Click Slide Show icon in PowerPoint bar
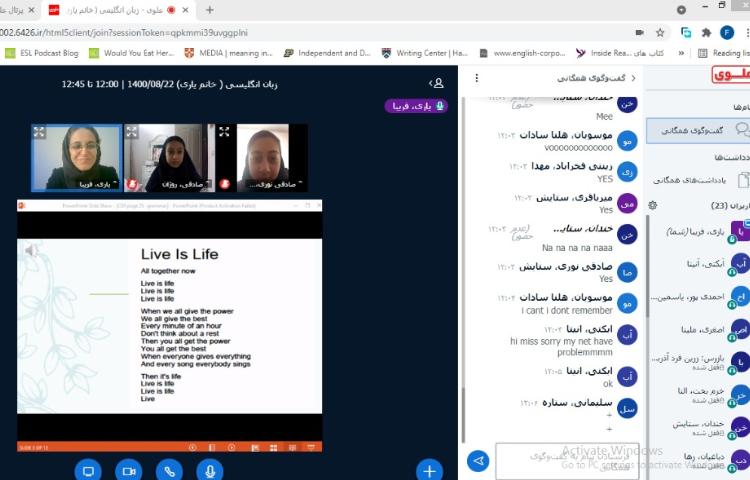The height and width of the screenshot is (480, 750). pos(311,447)
